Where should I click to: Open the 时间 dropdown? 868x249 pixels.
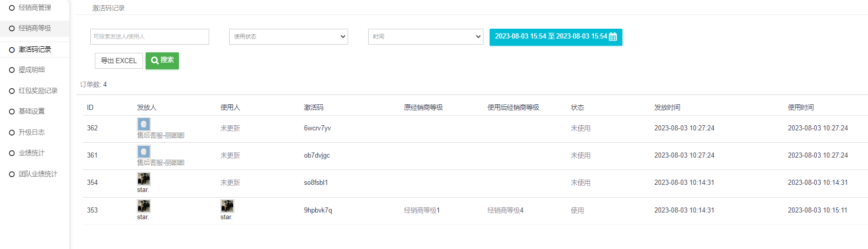pos(425,36)
